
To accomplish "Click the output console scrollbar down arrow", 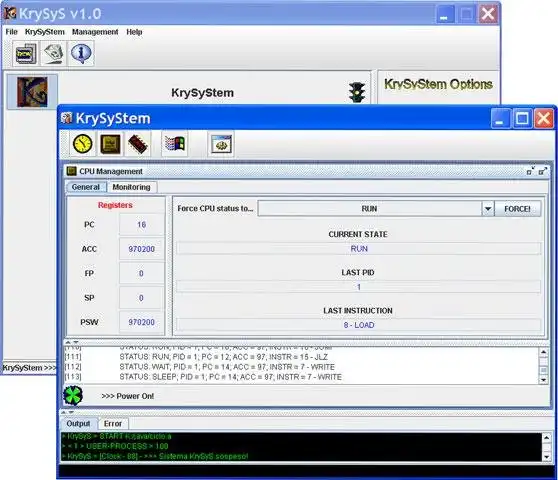I will pyautogui.click(x=547, y=456).
